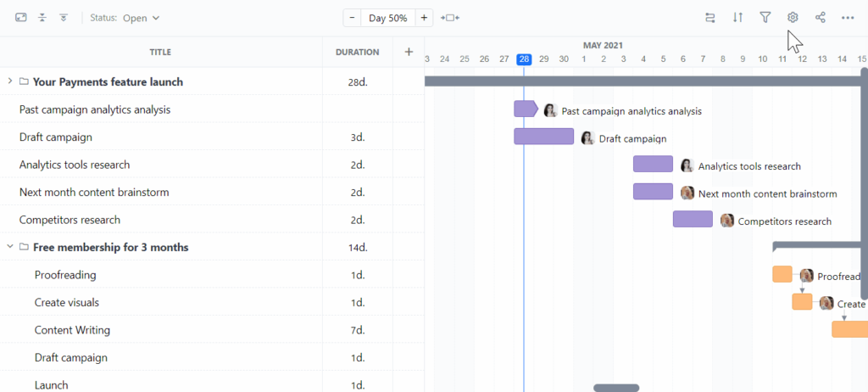Click the fullscreen view icon

tap(21, 17)
